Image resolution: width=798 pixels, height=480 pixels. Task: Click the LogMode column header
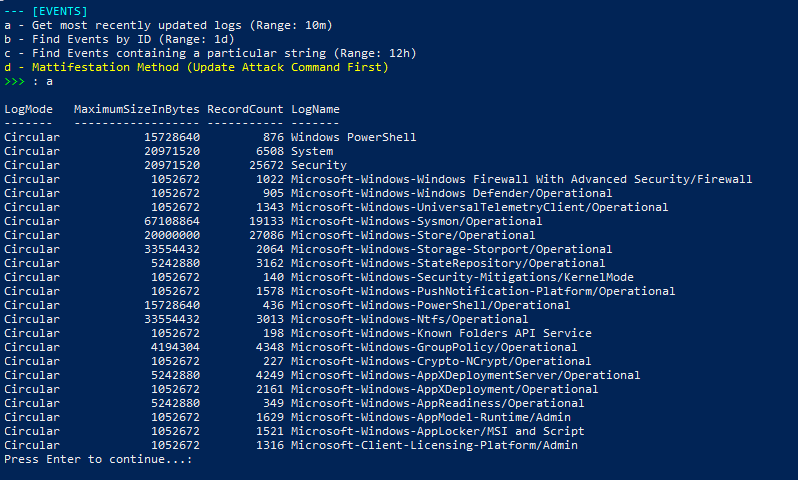coord(28,109)
